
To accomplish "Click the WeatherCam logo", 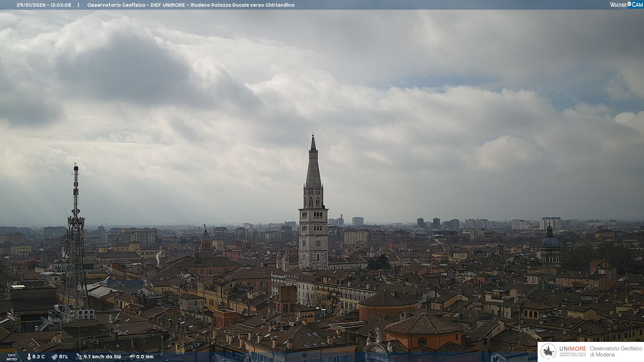I will tap(626, 5).
